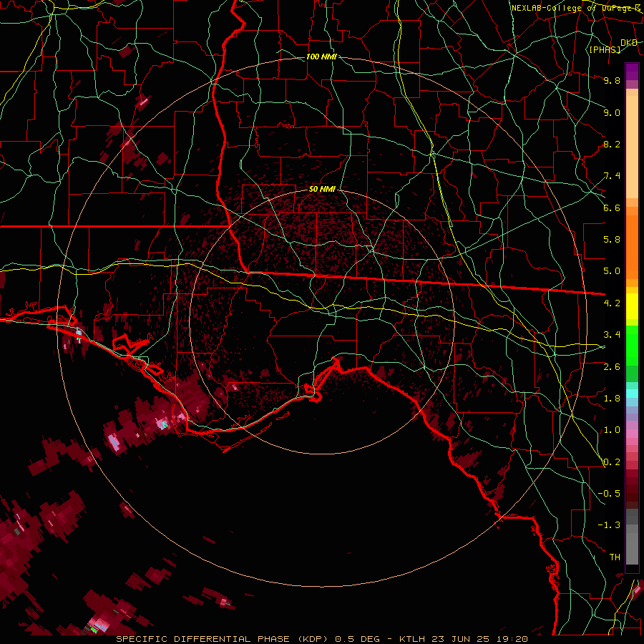This screenshot has width=644, height=644.
Task: Click the 8.2 value on the legend
Action: pos(612,144)
